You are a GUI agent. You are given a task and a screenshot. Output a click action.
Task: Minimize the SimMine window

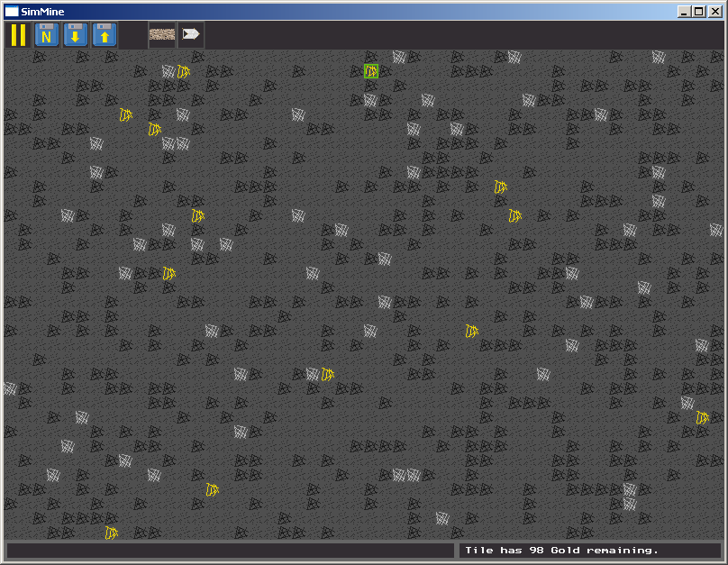click(683, 12)
